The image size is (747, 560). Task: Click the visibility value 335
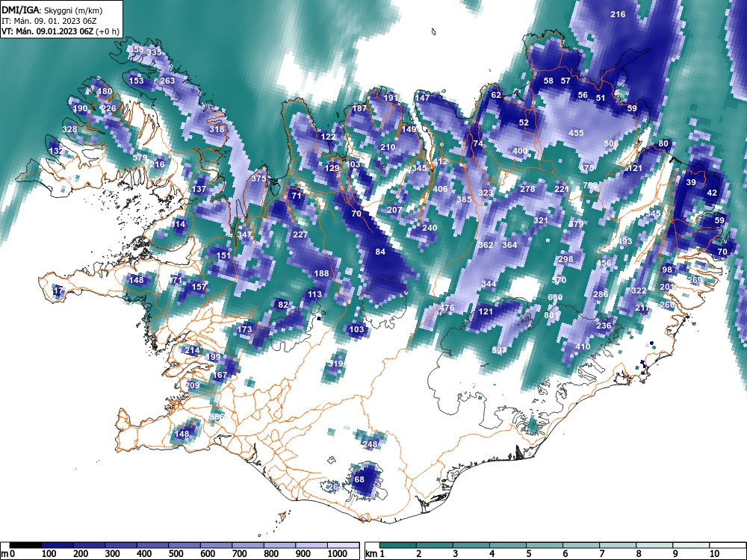click(x=155, y=52)
